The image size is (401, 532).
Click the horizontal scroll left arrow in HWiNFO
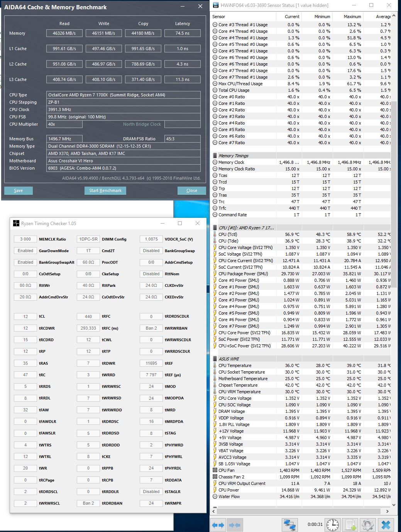pyautogui.click(x=214, y=512)
